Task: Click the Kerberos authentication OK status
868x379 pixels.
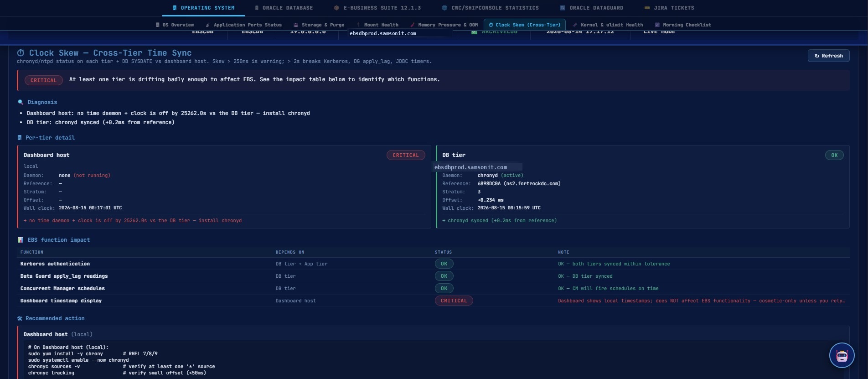Action: pos(444,264)
